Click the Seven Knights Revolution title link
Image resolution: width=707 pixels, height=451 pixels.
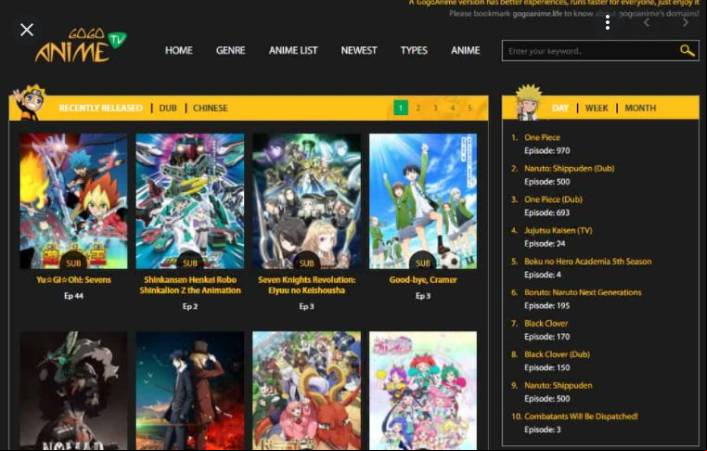tap(307, 285)
